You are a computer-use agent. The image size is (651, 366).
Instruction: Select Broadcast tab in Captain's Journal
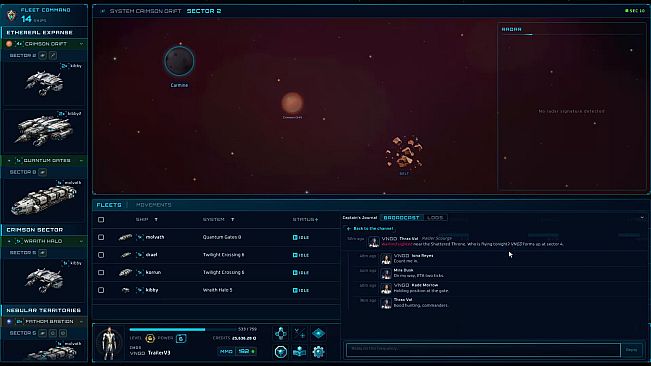[401, 217]
